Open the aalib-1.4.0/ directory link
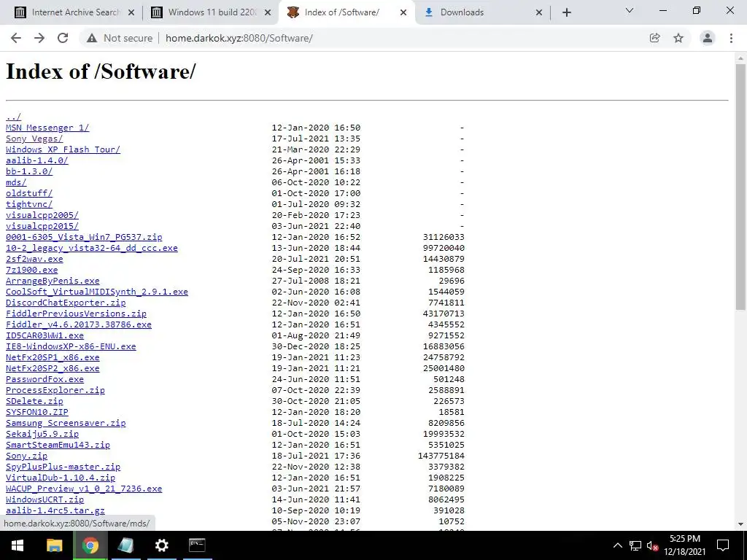This screenshot has height=560, width=747. [x=36, y=160]
